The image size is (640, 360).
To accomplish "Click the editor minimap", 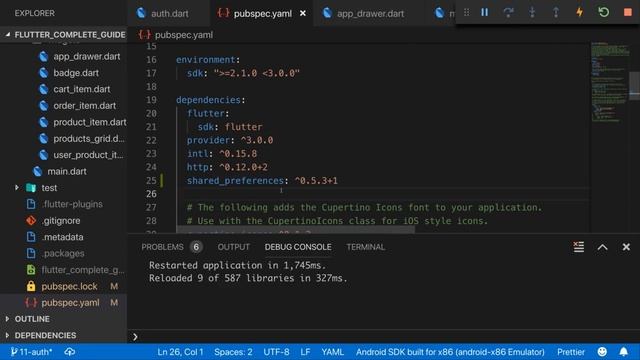I will point(610,82).
